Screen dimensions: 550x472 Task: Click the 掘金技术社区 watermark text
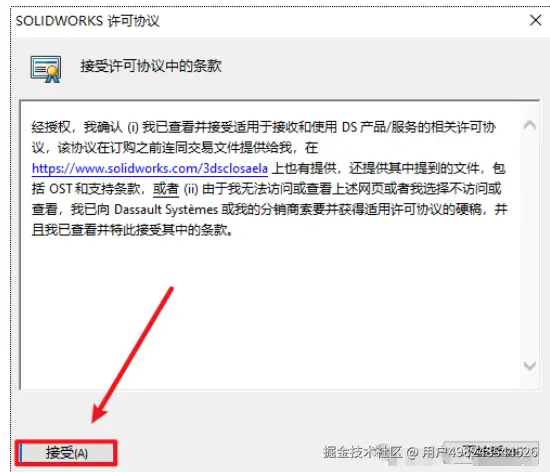pos(362,452)
